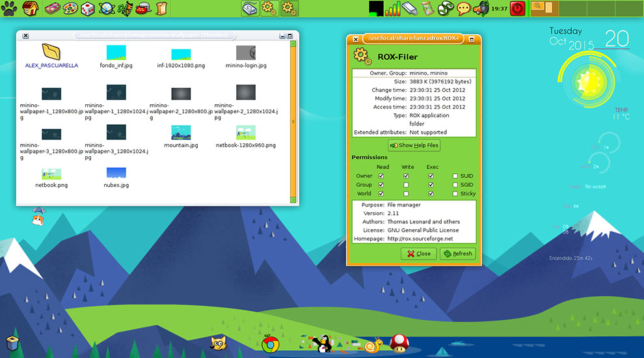Viewport: 644px width, 358px height.
Task: Click the 19:37 panel clock
Action: coord(499,8)
